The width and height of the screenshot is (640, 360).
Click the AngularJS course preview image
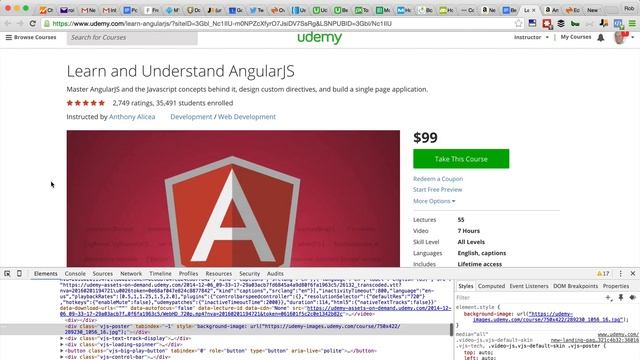coord(233,199)
